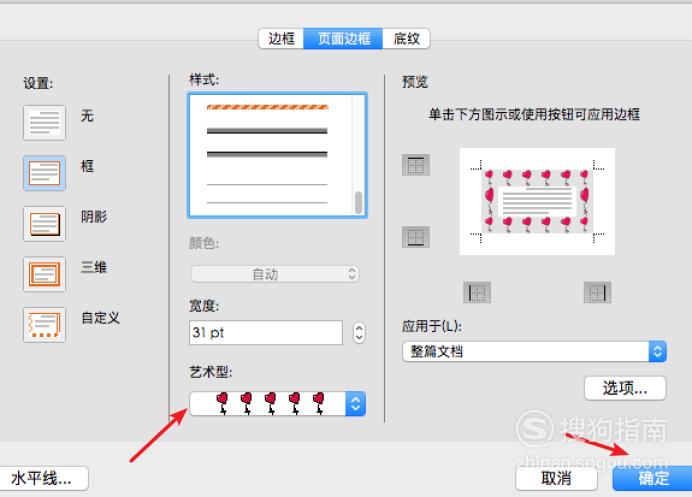Click the 宽度 width stepper arrows

(359, 332)
